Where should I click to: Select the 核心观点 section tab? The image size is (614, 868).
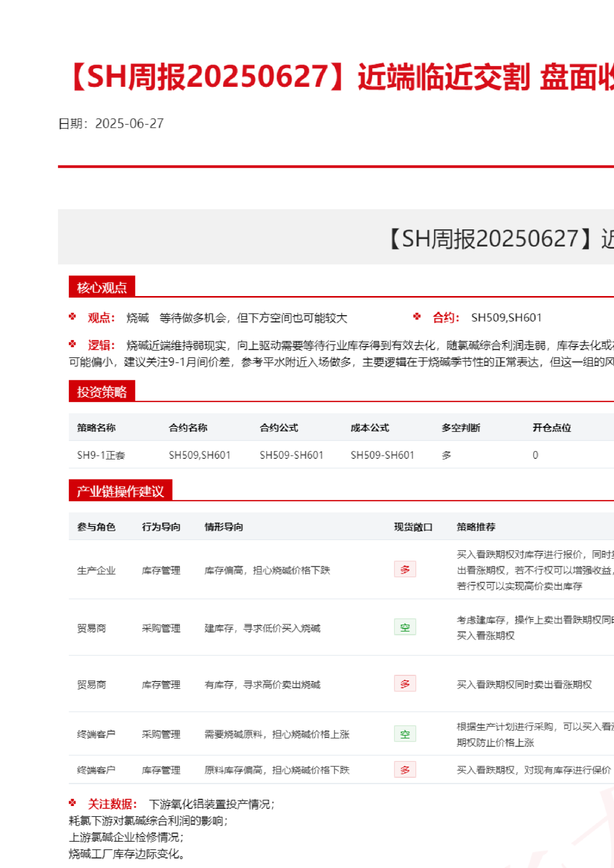coord(102,287)
